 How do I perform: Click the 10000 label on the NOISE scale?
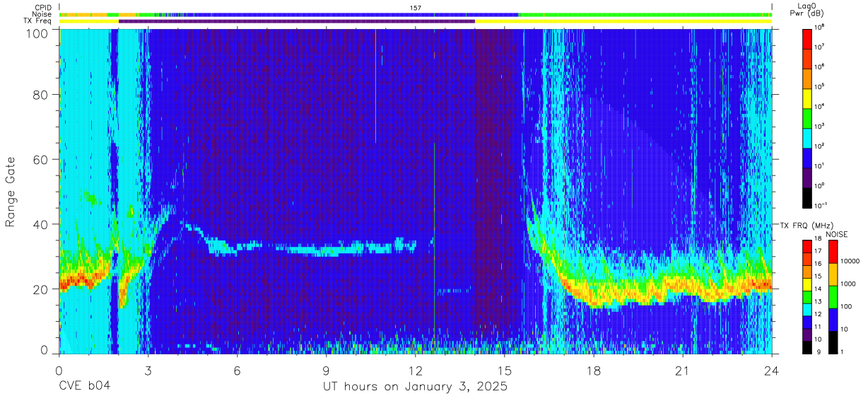[852, 261]
